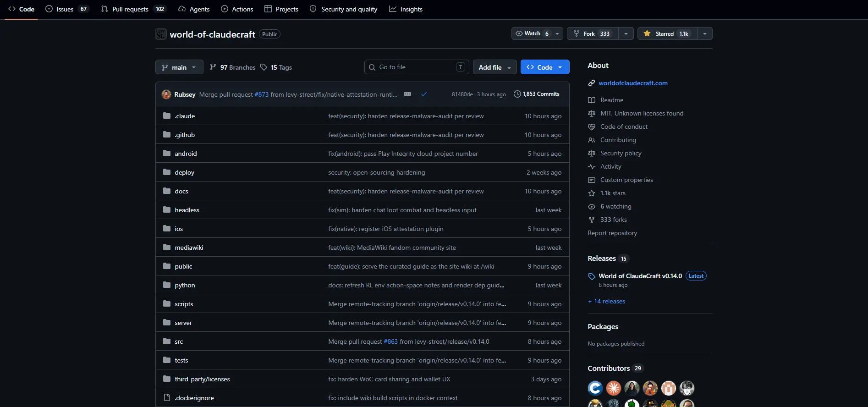The height and width of the screenshot is (407, 868).
Task: Click the folder icon for mediawiki
Action: [167, 247]
